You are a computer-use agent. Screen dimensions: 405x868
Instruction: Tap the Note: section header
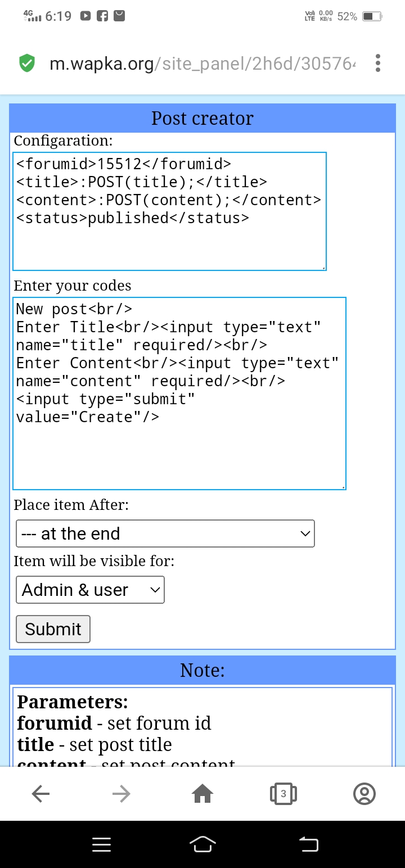(202, 670)
